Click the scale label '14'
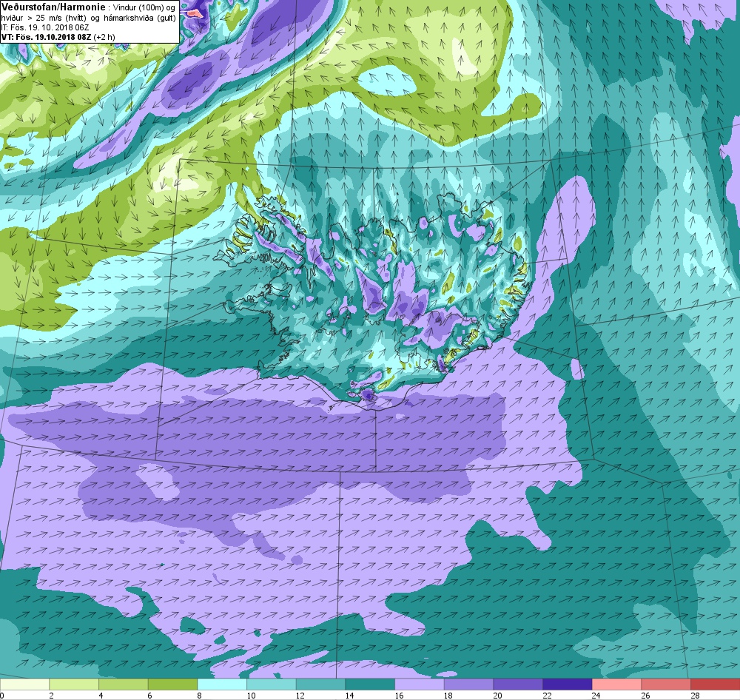The width and height of the screenshot is (740, 700). click(x=350, y=696)
